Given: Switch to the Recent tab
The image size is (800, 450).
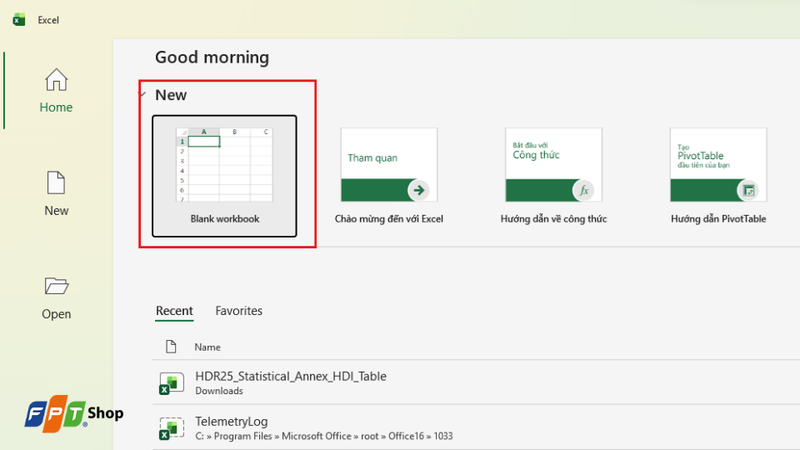Looking at the screenshot, I should coord(174,311).
